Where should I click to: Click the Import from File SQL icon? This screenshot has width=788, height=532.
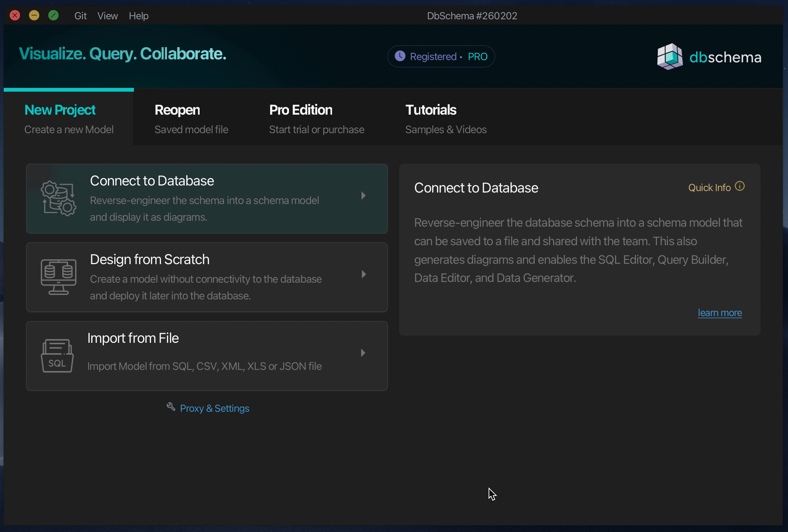click(x=57, y=356)
